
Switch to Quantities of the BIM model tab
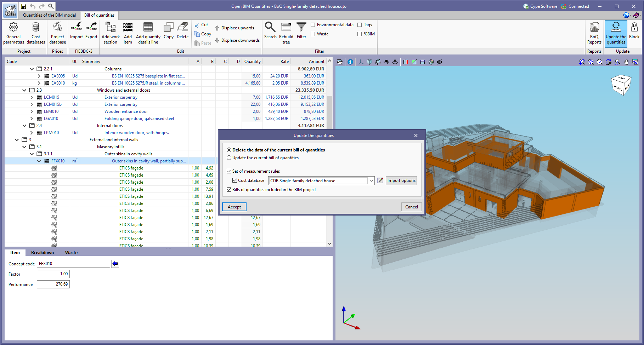[49, 15]
